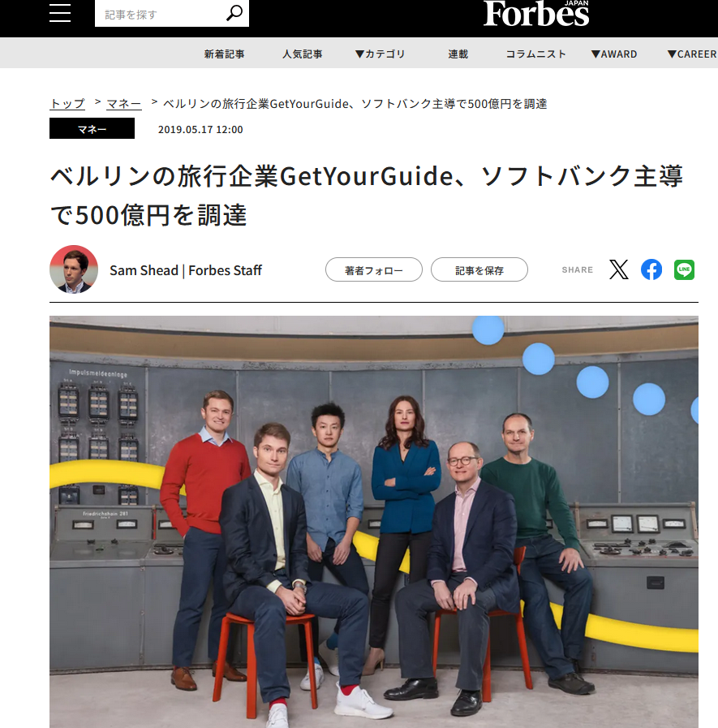718x728 pixels.
Task: Click the black マネー category tag
Action: [92, 128]
